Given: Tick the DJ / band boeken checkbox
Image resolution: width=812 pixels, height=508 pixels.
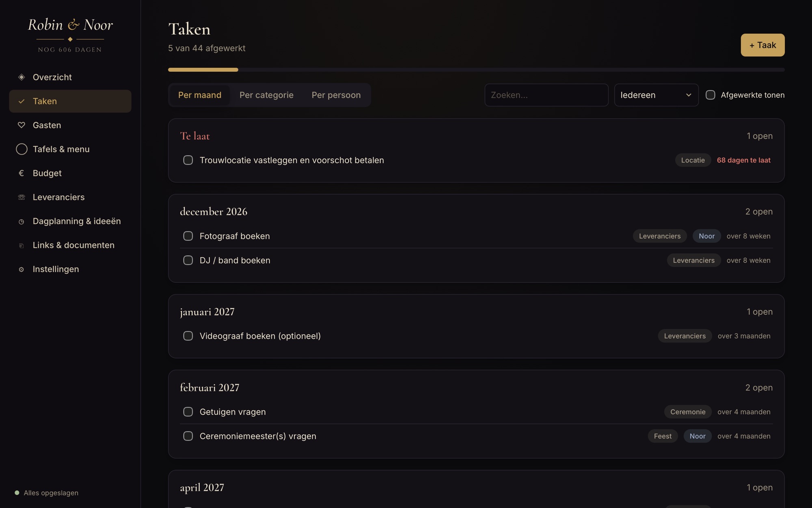Looking at the screenshot, I should click(x=188, y=260).
